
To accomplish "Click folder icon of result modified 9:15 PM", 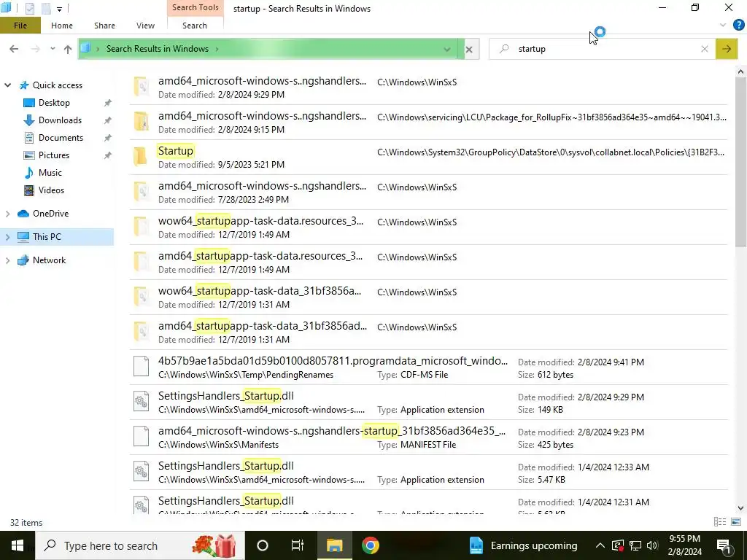I will 141,122.
